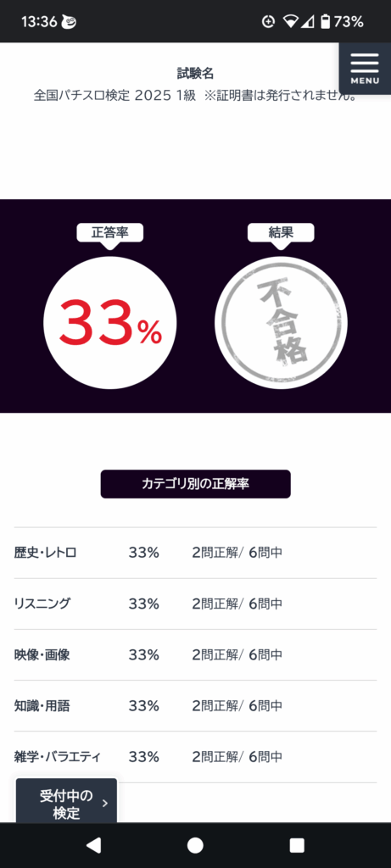This screenshot has width=391, height=868.
Task: Click the 不合格 result stamp
Action: click(281, 323)
